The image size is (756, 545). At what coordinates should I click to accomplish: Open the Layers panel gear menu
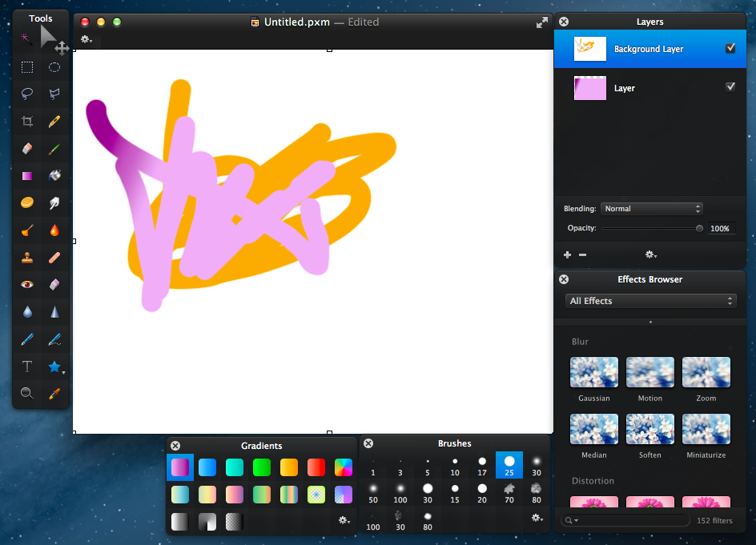tap(651, 255)
